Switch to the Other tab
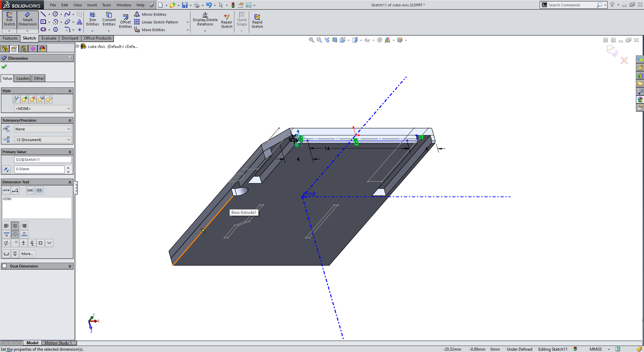Image resolution: width=644 pixels, height=352 pixels. click(x=39, y=78)
